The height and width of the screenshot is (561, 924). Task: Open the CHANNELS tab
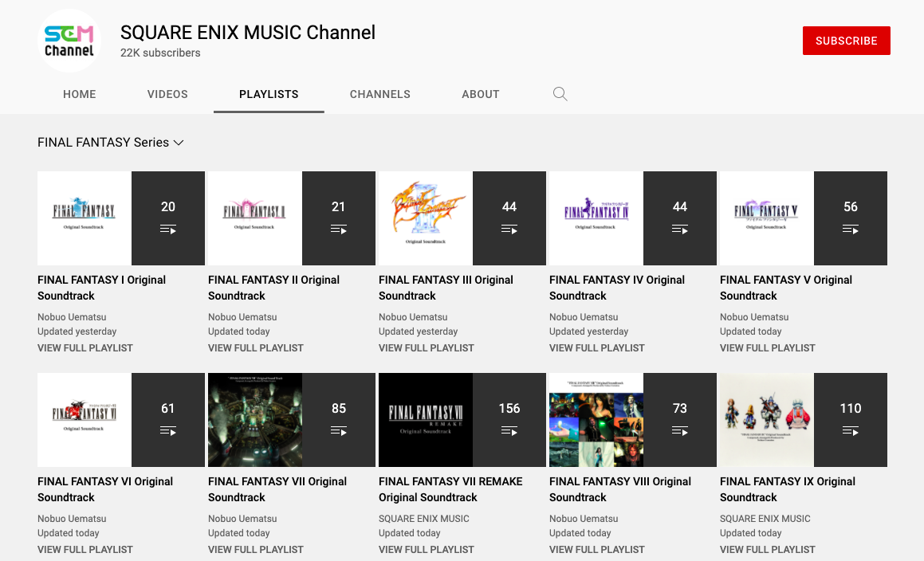point(380,94)
